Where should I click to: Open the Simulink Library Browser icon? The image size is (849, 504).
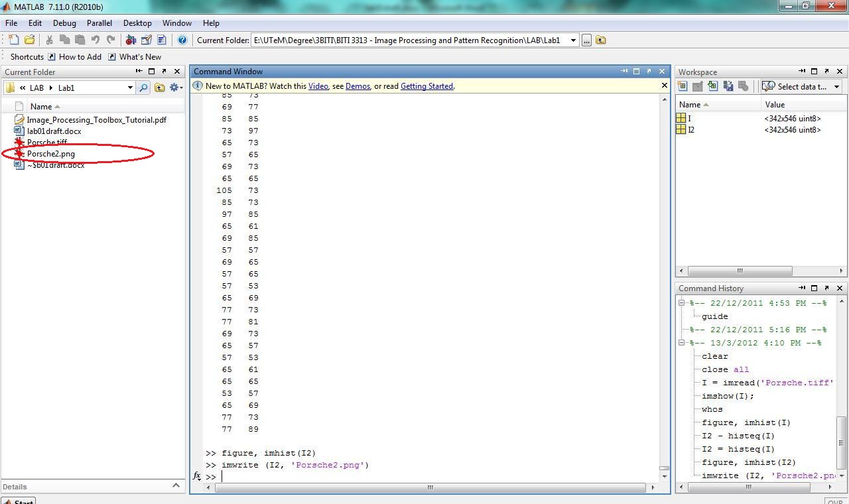tap(131, 40)
